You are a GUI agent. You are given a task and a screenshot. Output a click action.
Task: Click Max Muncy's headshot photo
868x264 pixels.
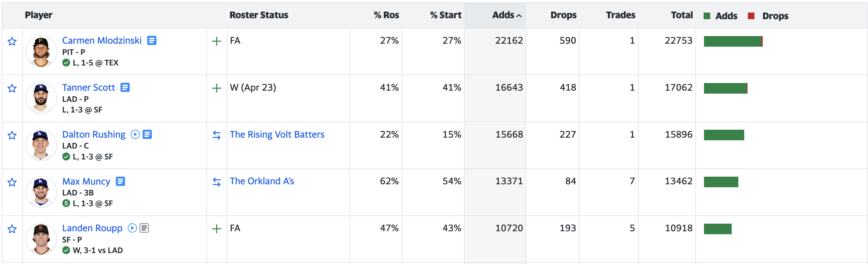pyautogui.click(x=41, y=192)
